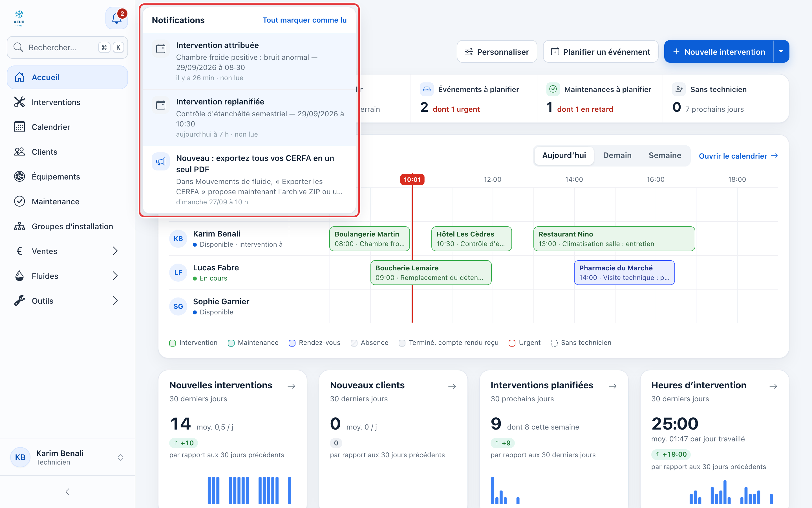Click the SG avatar for Sophie Garnier
The image size is (812, 508).
pos(178,306)
